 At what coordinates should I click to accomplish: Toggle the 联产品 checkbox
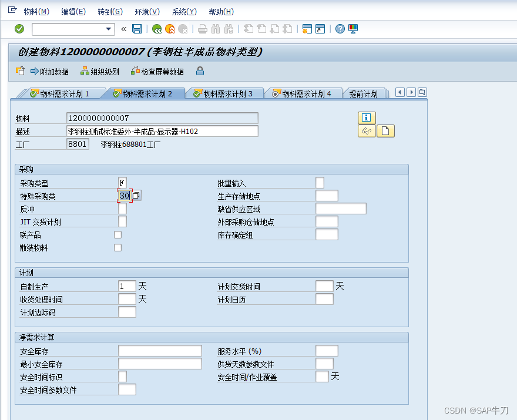(117, 235)
